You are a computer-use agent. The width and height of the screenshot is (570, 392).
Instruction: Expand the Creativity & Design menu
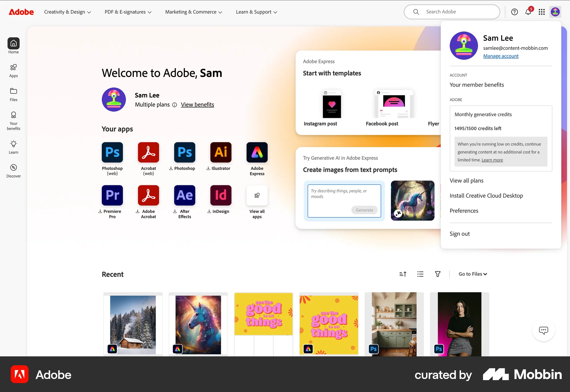68,12
